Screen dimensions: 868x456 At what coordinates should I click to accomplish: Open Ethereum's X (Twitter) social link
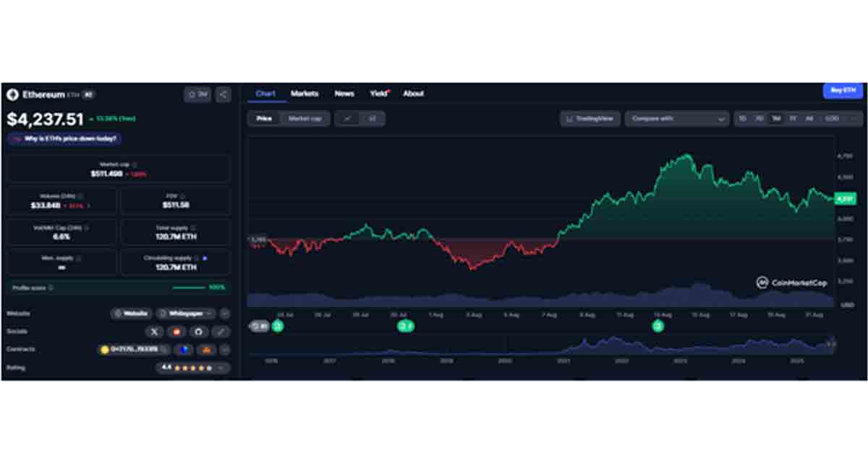[x=154, y=332]
